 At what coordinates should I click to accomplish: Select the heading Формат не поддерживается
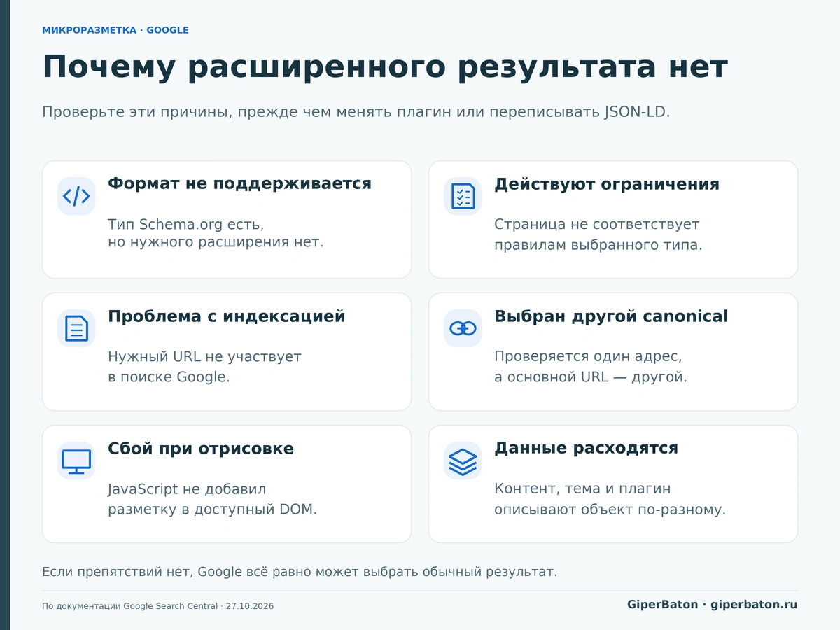pyautogui.click(x=239, y=184)
